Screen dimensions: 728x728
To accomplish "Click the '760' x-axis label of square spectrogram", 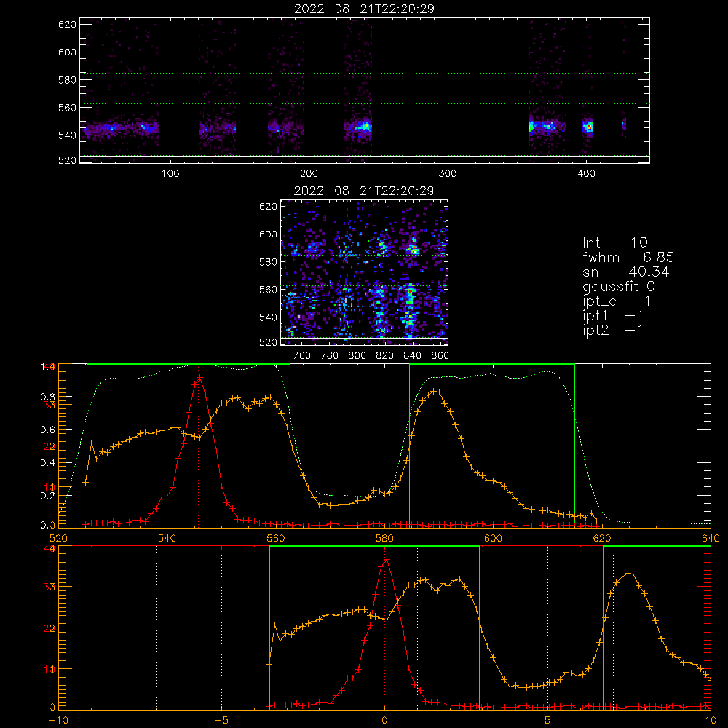I will pyautogui.click(x=302, y=356).
